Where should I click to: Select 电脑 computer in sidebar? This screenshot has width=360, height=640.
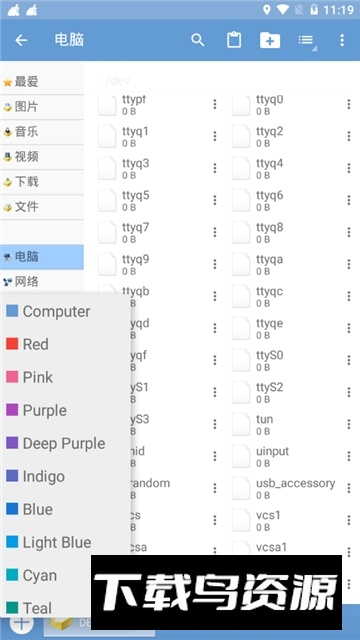pyautogui.click(x=42, y=257)
